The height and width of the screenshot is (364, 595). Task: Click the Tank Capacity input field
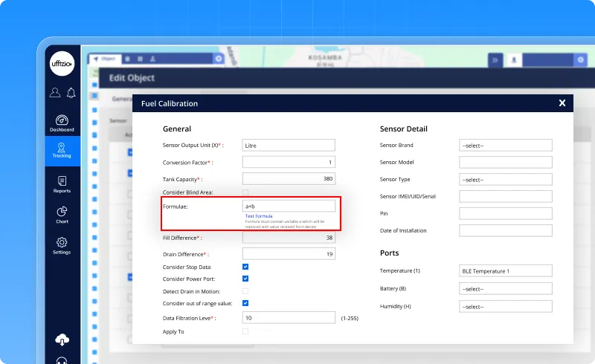click(x=289, y=179)
